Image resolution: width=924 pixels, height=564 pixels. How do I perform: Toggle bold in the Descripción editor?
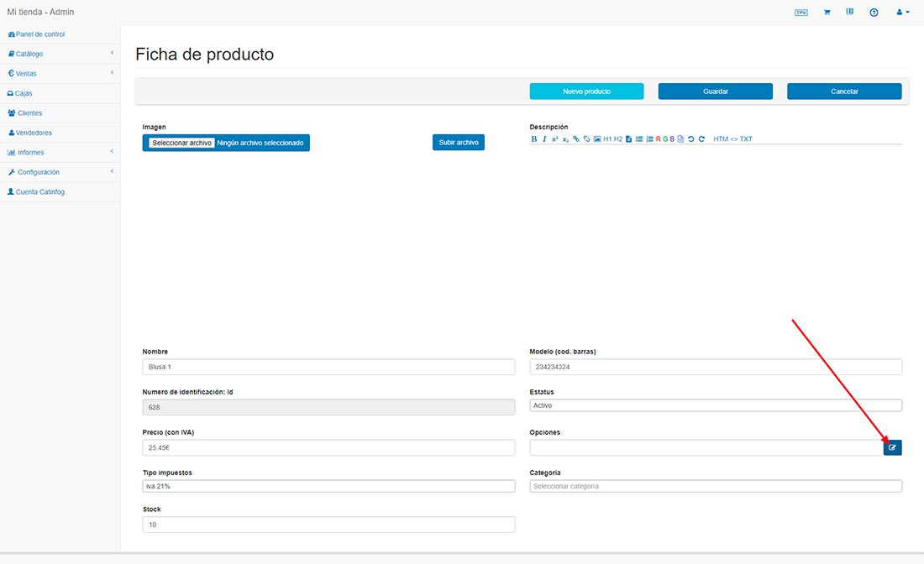(x=534, y=139)
